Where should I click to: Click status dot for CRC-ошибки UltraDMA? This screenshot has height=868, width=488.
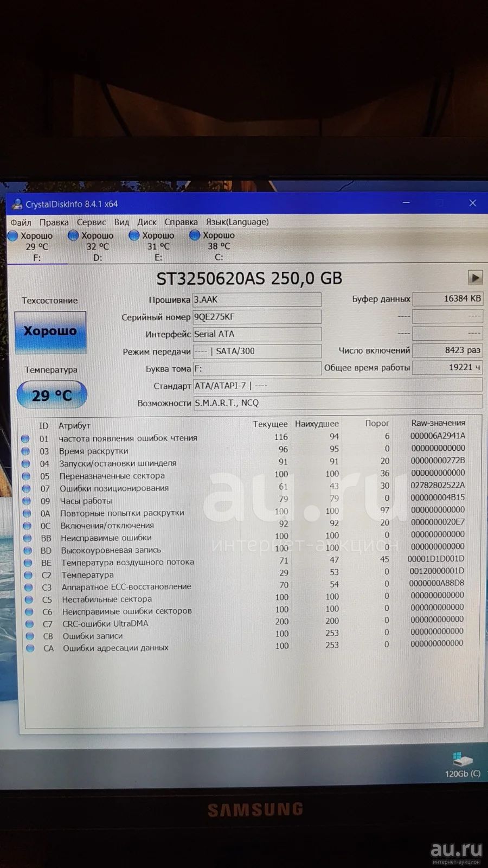click(x=29, y=624)
